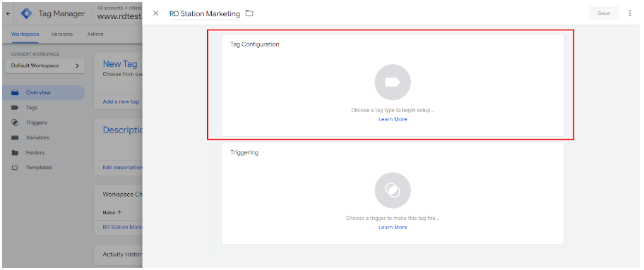Select Folders in the sidebar
This screenshot has width=644, height=270.
click(43, 153)
